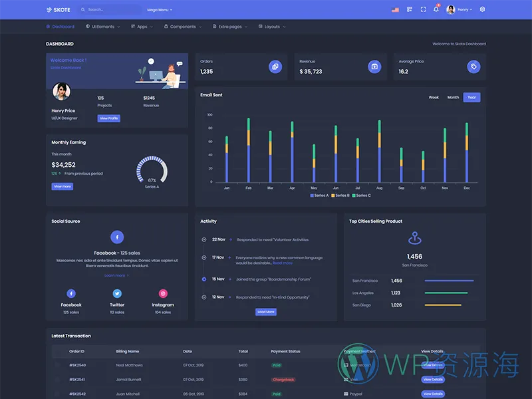Click the Orders card copy icon

coord(275,66)
